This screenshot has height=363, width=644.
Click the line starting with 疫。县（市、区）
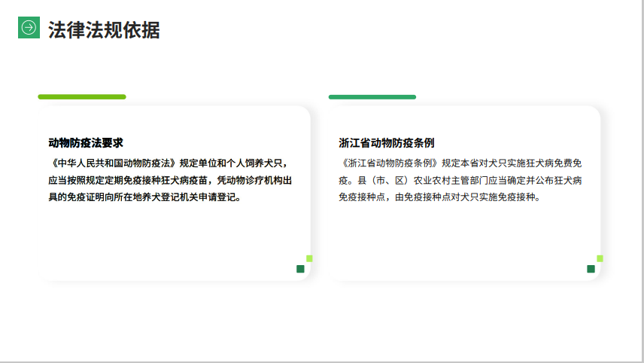460,180
